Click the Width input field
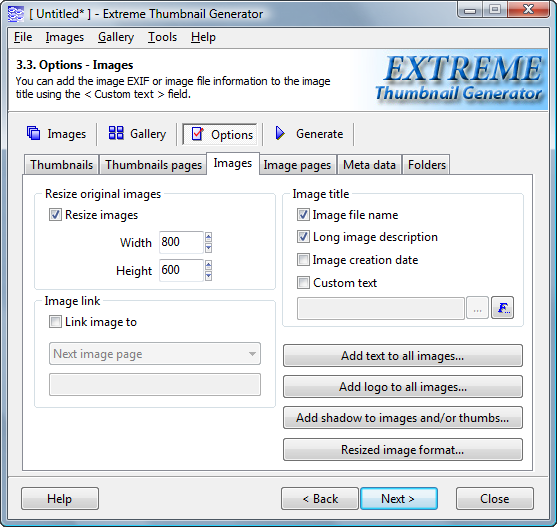 tap(181, 242)
